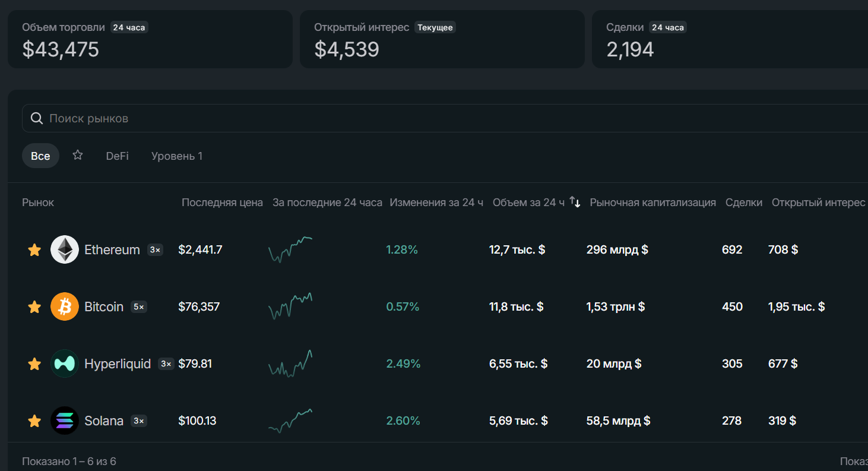868x471 pixels.
Task: Show favorites using the star filter tab
Action: tap(78, 156)
